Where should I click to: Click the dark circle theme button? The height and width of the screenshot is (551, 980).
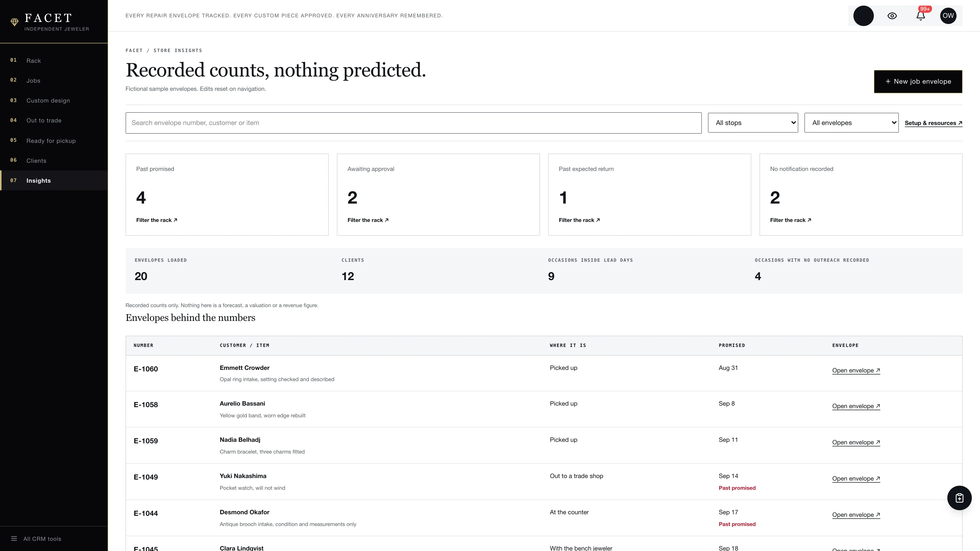click(x=864, y=16)
